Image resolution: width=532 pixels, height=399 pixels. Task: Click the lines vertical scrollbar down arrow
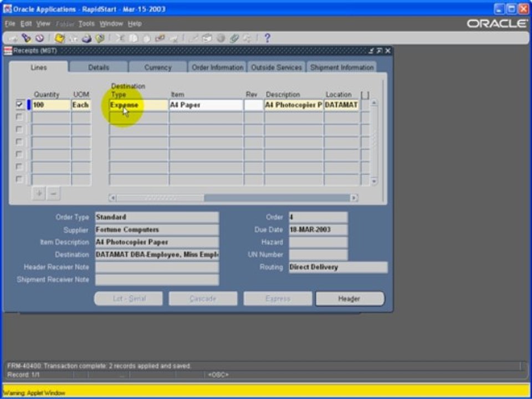(374, 182)
